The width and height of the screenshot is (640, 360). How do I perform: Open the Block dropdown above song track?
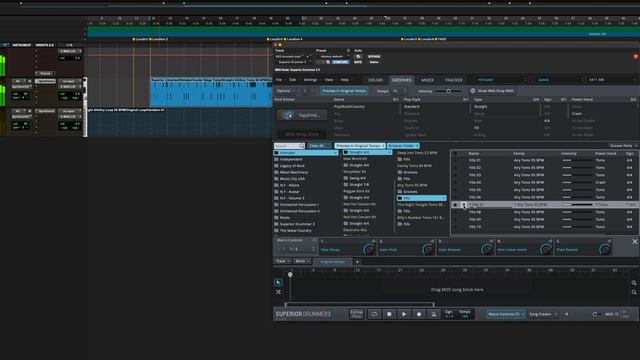click(302, 261)
